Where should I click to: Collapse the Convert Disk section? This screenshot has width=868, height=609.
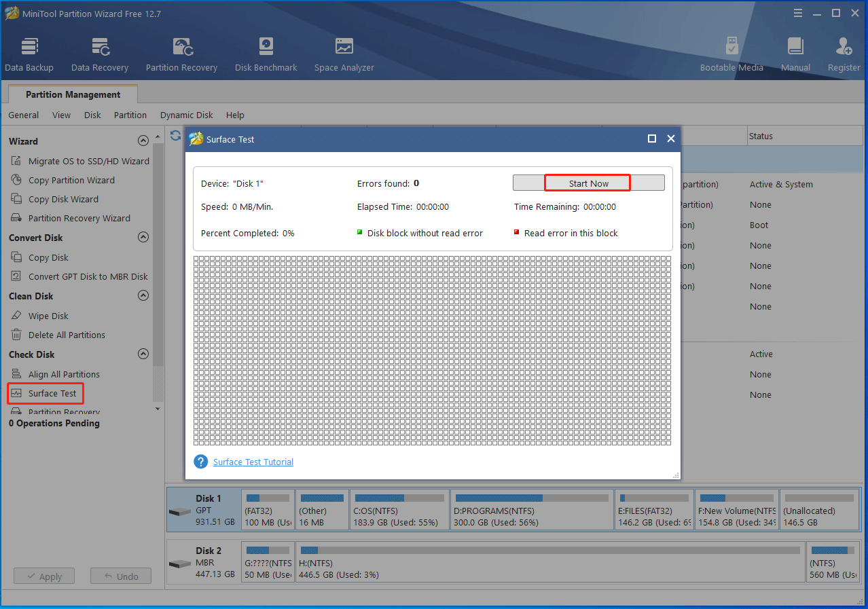[x=143, y=237]
